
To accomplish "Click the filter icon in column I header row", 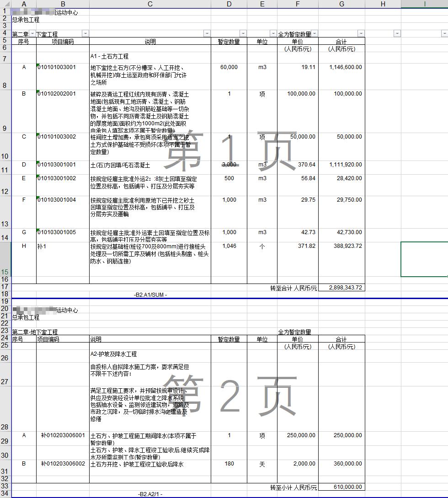I will point(444,33).
